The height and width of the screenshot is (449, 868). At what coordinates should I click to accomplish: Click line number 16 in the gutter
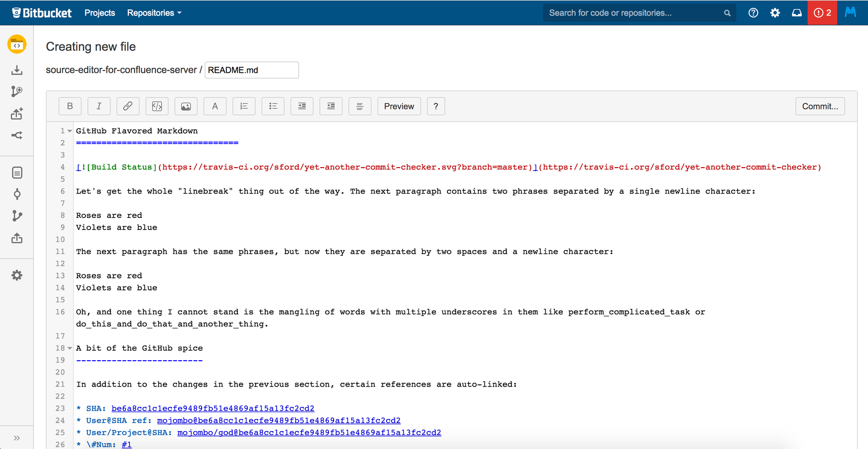pos(60,312)
